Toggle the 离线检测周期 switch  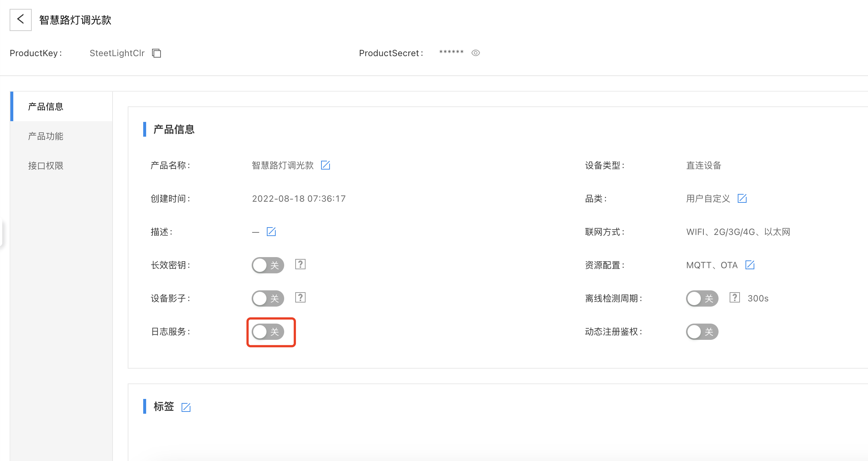click(x=702, y=298)
